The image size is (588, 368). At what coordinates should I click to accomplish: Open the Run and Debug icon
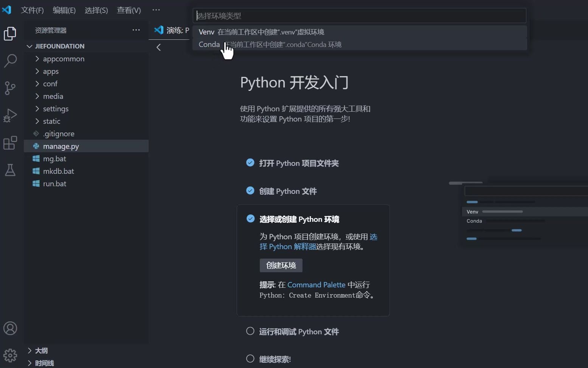tap(10, 115)
